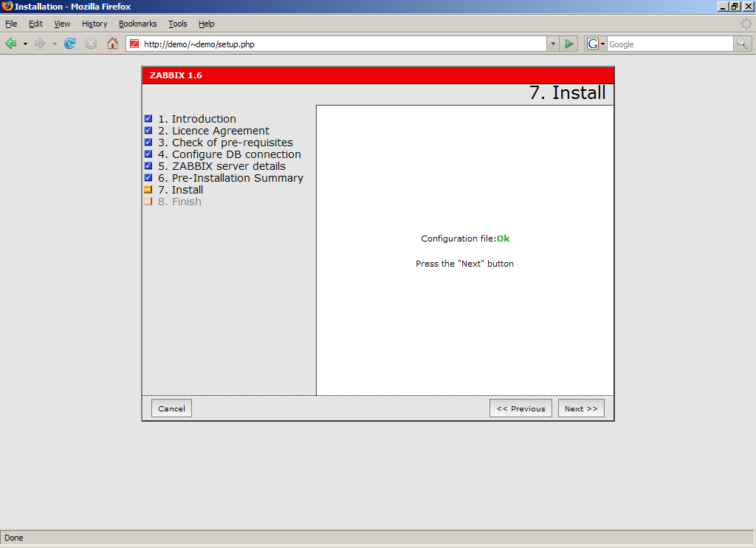The height and width of the screenshot is (548, 756).
Task: Click checkmark beside 5. ZABBIX server details
Action: (x=148, y=166)
